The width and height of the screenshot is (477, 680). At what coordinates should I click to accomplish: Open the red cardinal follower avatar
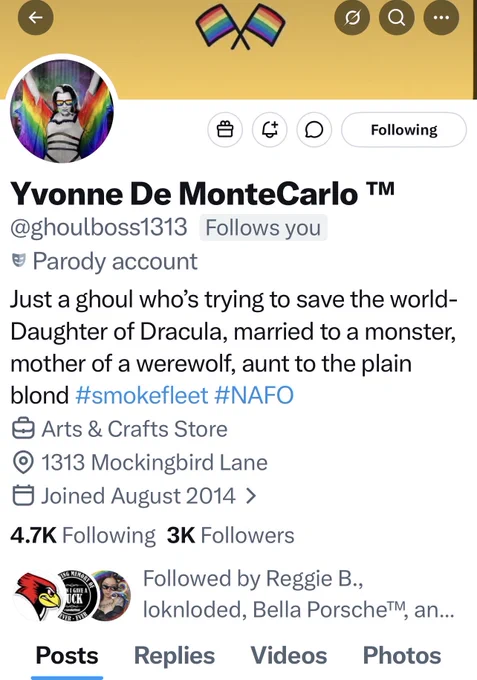36,595
